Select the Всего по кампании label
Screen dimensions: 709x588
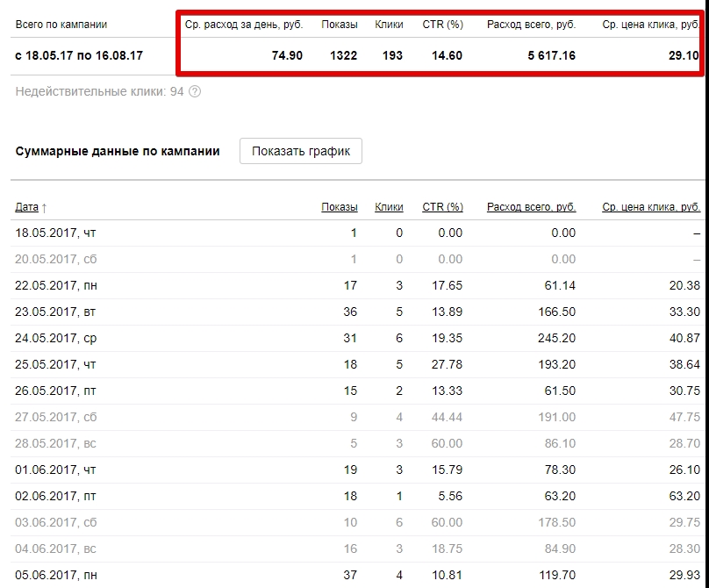click(x=61, y=25)
